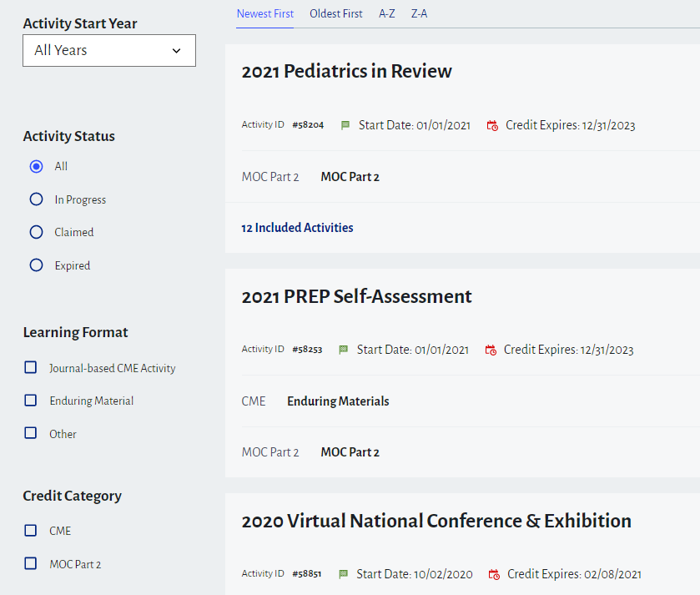Image resolution: width=700 pixels, height=595 pixels.
Task: Tick the Other learning format checkbox
Action: click(31, 433)
